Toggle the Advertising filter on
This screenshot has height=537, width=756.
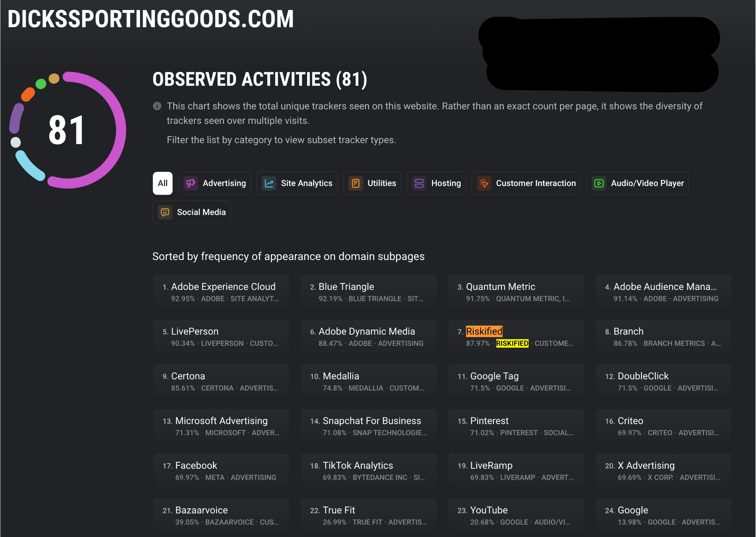click(215, 183)
